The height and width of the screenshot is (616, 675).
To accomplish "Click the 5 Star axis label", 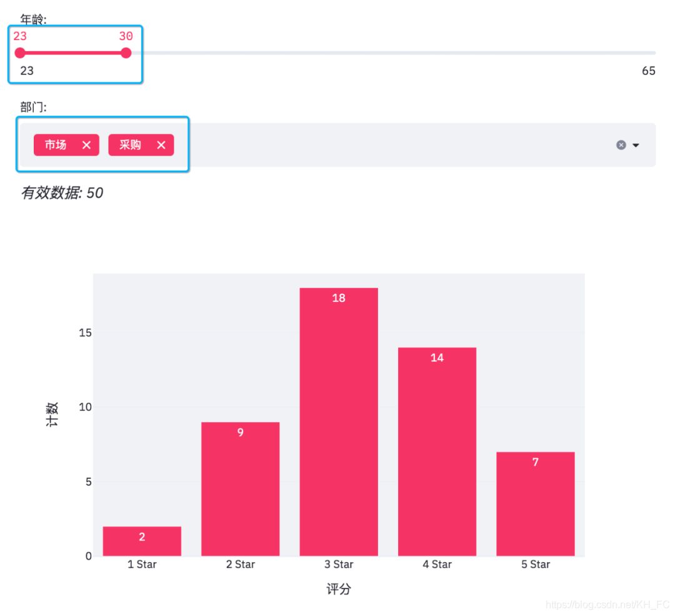I will click(535, 564).
